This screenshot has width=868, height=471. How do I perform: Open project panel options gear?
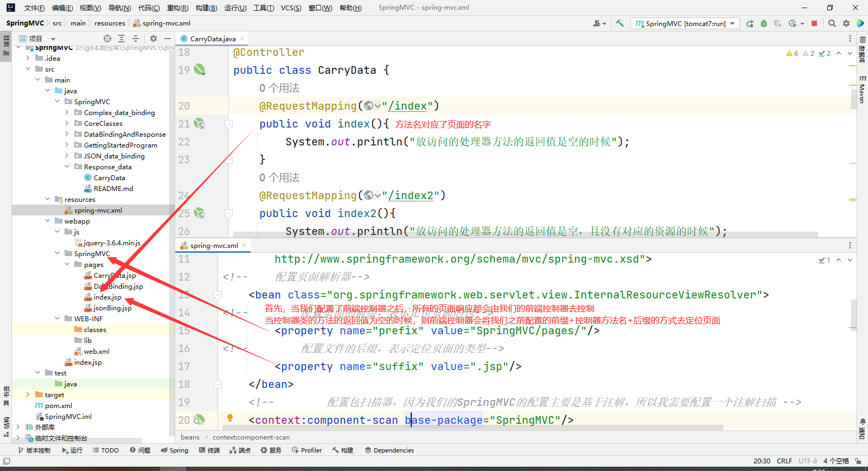[x=154, y=39]
